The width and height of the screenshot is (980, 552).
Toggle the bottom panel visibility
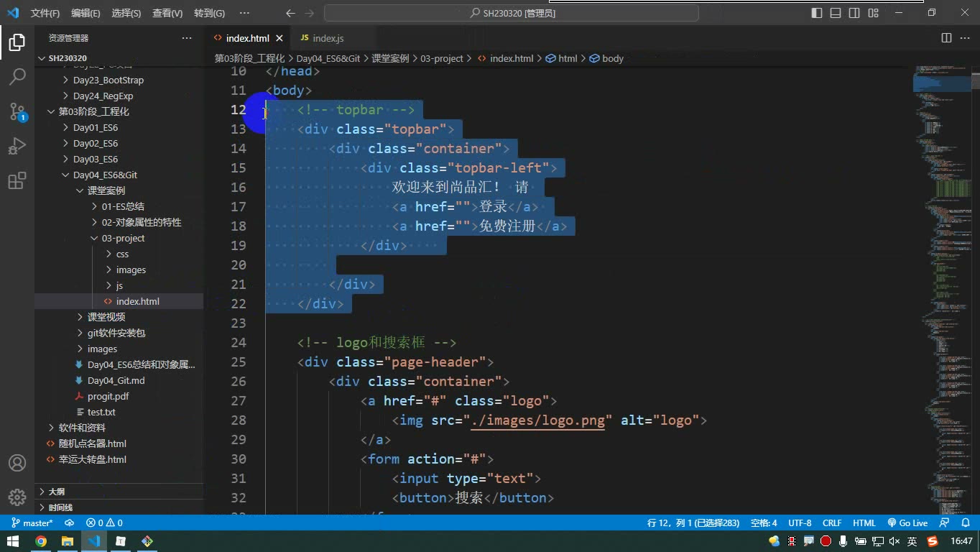836,13
